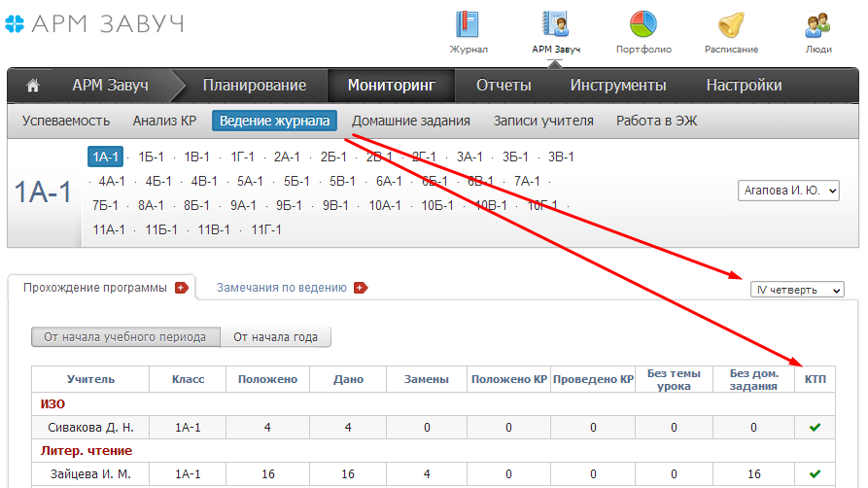Image resolution: width=868 pixels, height=488 pixels.
Task: Open the Расписание bell icon
Action: (x=731, y=25)
